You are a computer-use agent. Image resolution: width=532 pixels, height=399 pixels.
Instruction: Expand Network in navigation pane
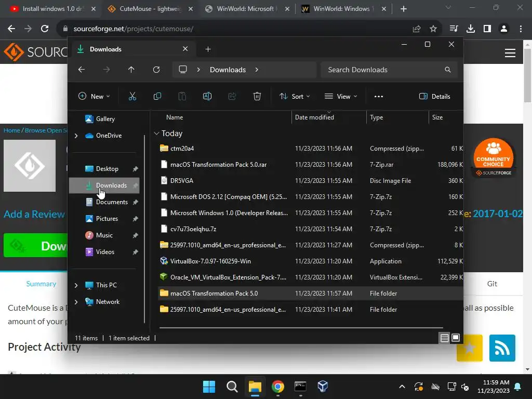[x=76, y=302]
